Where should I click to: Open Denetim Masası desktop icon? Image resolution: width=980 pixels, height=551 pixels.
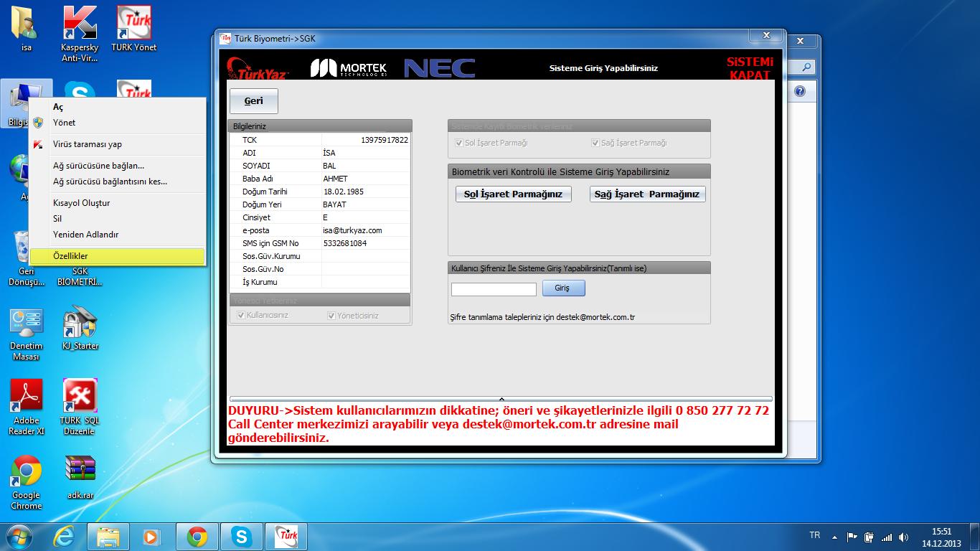pyautogui.click(x=26, y=334)
